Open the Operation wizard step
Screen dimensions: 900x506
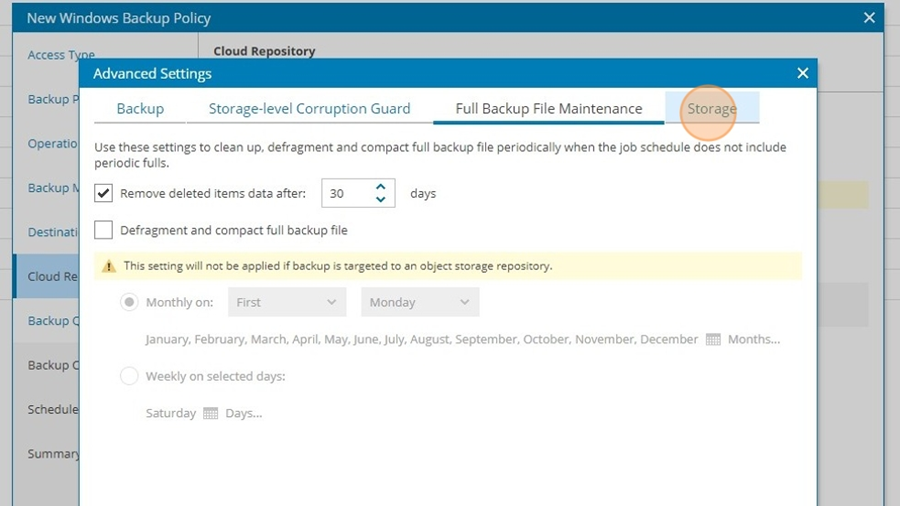coord(52,143)
